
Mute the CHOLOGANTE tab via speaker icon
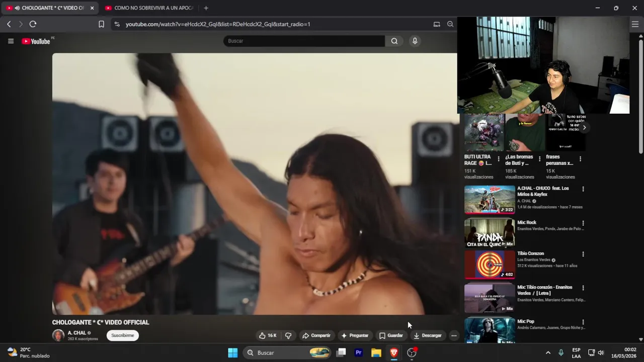pos(17,8)
